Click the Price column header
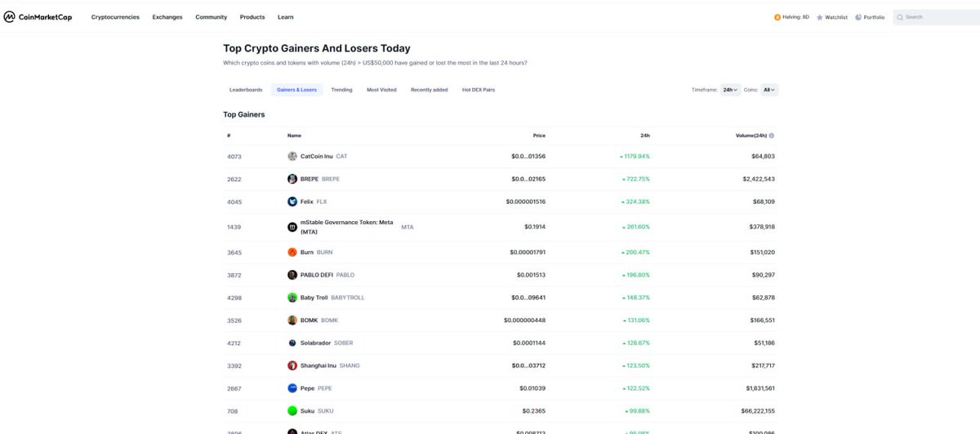This screenshot has height=434, width=980. click(539, 135)
